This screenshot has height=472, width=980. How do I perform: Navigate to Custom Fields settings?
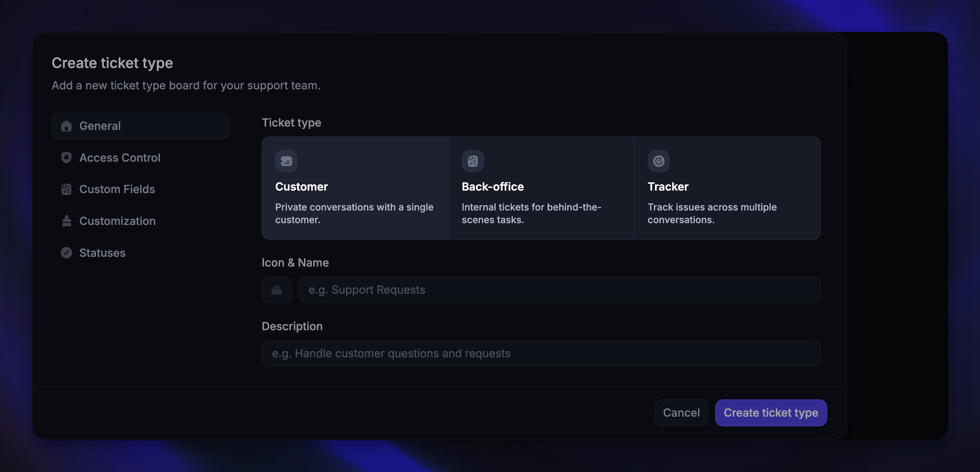(x=117, y=189)
